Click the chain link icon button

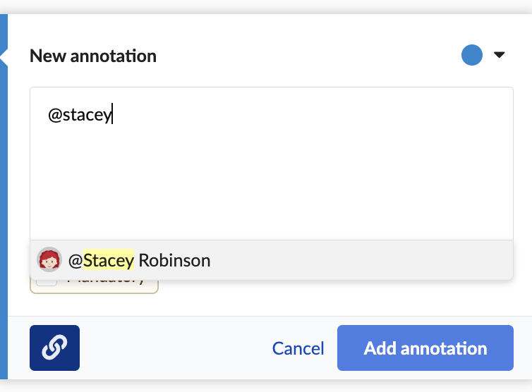[54, 348]
